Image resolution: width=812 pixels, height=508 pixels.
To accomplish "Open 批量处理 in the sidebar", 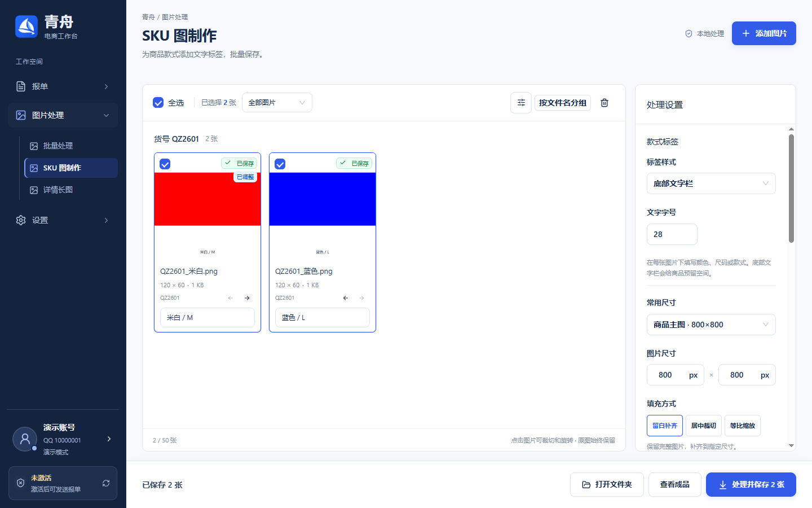I will coord(71,146).
